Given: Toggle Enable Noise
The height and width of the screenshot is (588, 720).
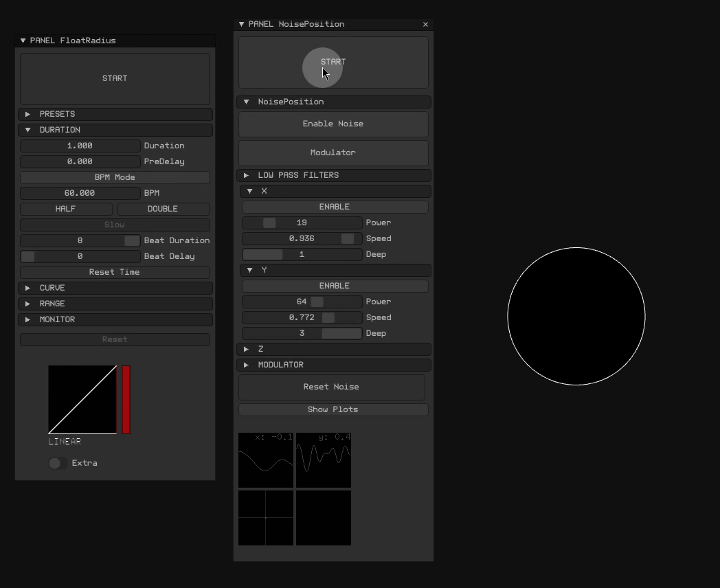Looking at the screenshot, I should (333, 124).
